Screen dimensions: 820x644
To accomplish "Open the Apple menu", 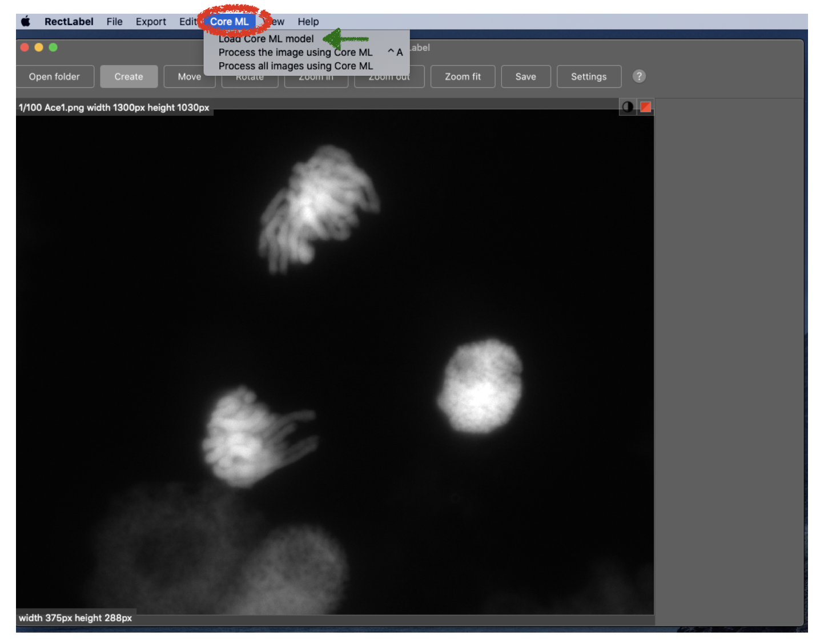I will click(x=26, y=22).
